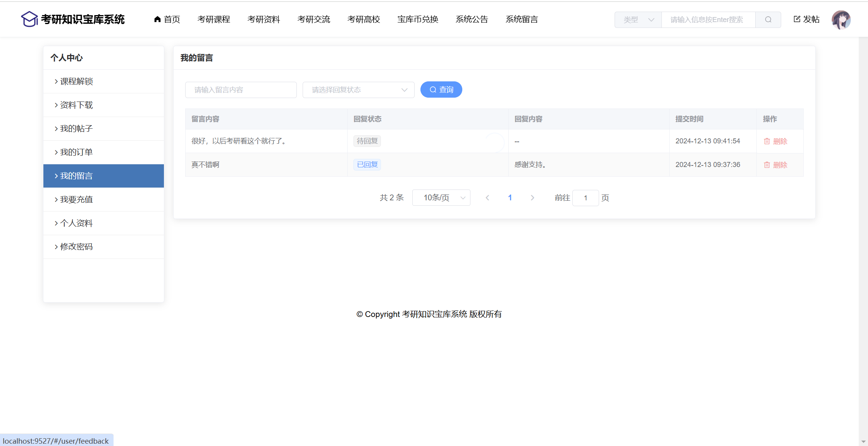Go to previous page arrow
The width and height of the screenshot is (868, 446).
coord(487,198)
